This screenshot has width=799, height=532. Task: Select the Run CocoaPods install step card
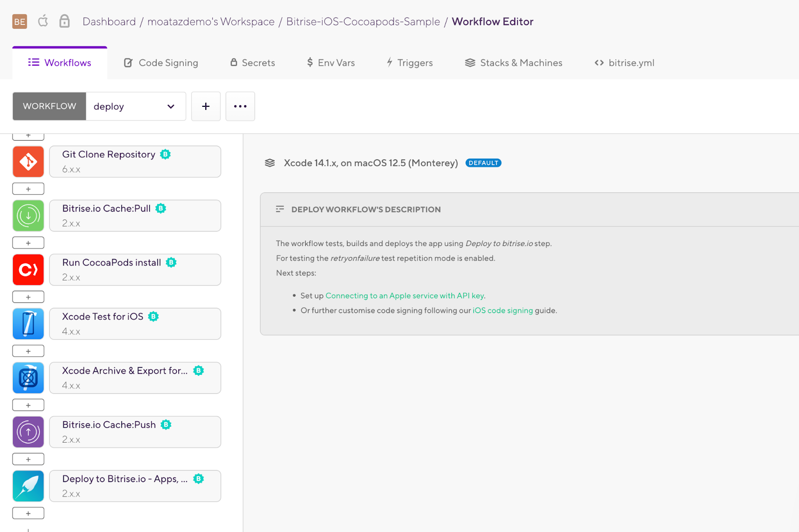tap(135, 270)
